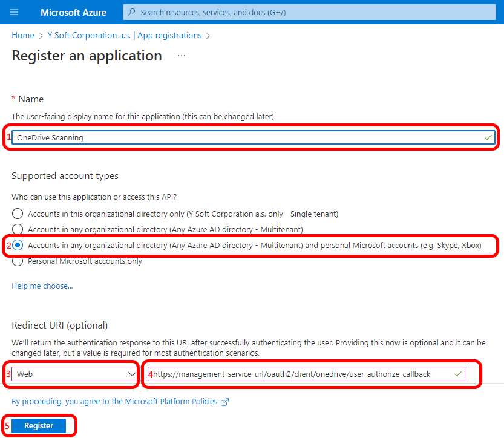Select multitenant and personal accounts option
The height and width of the screenshot is (438, 504).
click(x=18, y=246)
